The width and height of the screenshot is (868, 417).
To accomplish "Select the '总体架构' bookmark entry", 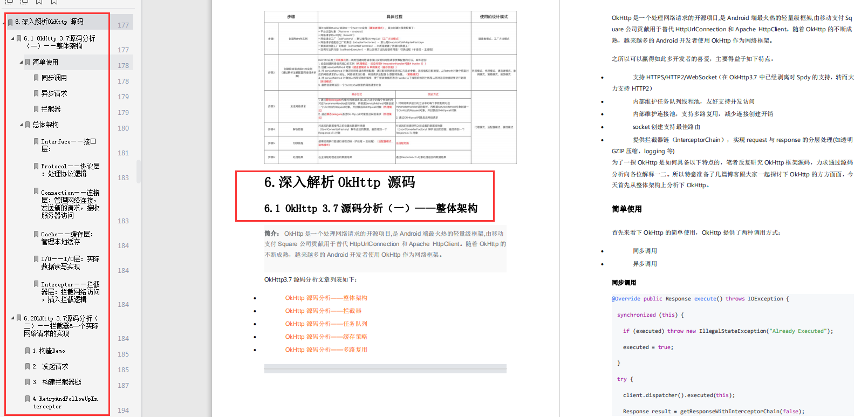I will click(x=45, y=125).
